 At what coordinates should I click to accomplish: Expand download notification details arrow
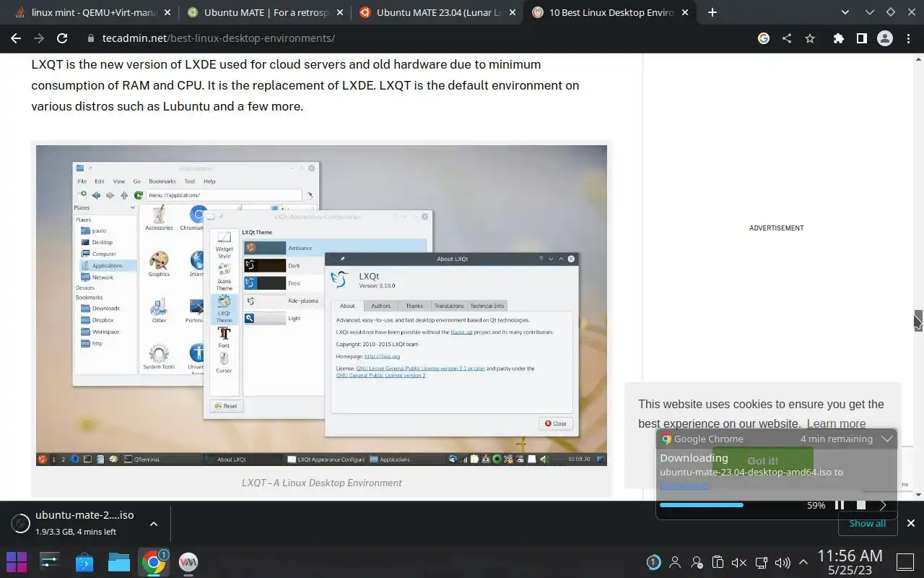pos(883,505)
